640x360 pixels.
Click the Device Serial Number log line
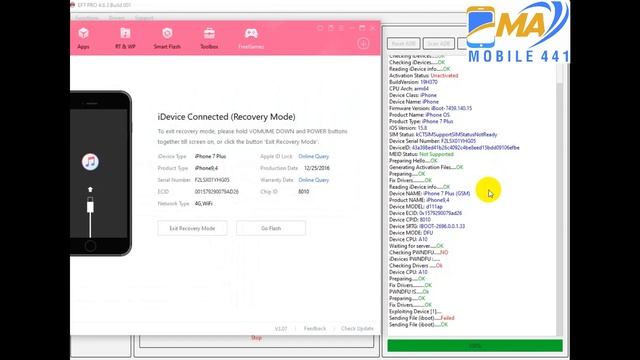[433, 141]
